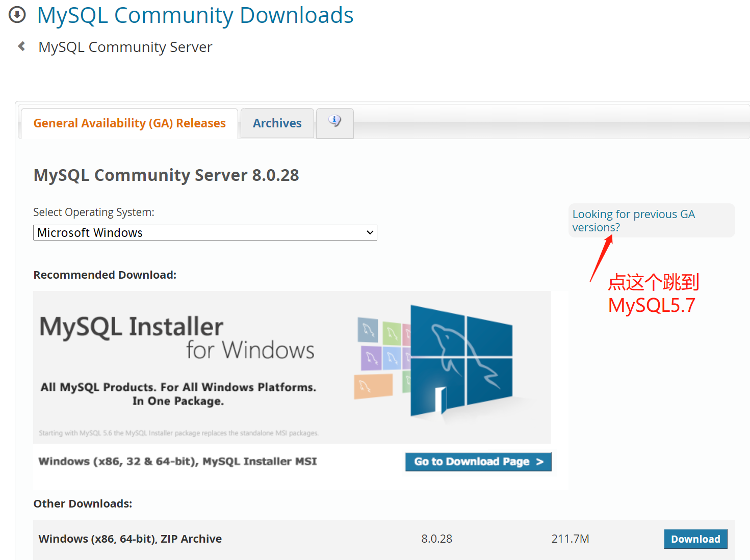This screenshot has width=750, height=560.
Task: Switch to the Archives tab
Action: pos(277,123)
